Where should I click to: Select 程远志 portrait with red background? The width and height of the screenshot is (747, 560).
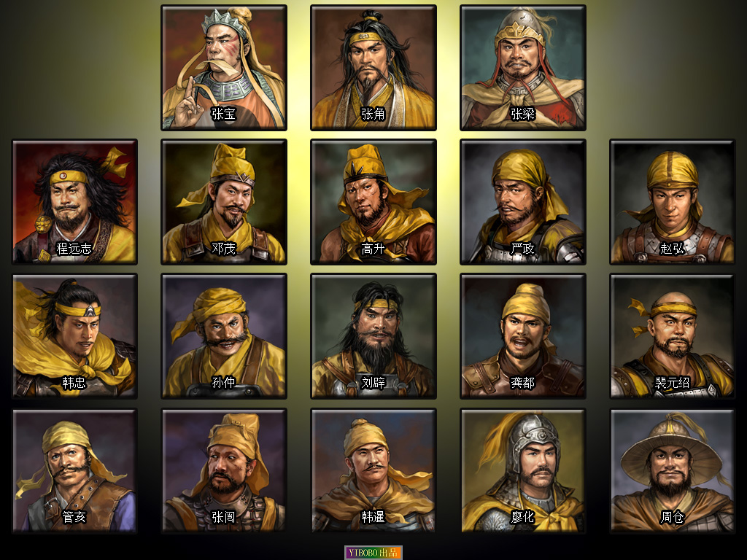click(x=74, y=202)
